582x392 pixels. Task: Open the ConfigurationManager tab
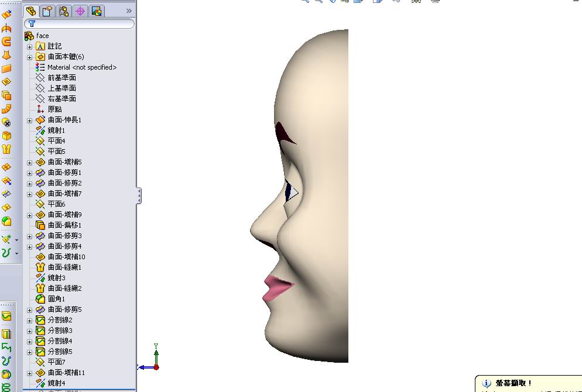64,11
